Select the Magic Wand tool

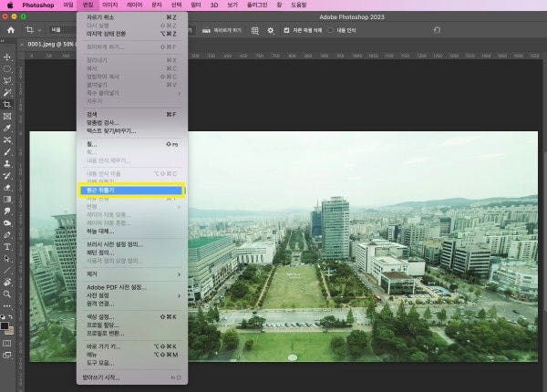[7, 92]
